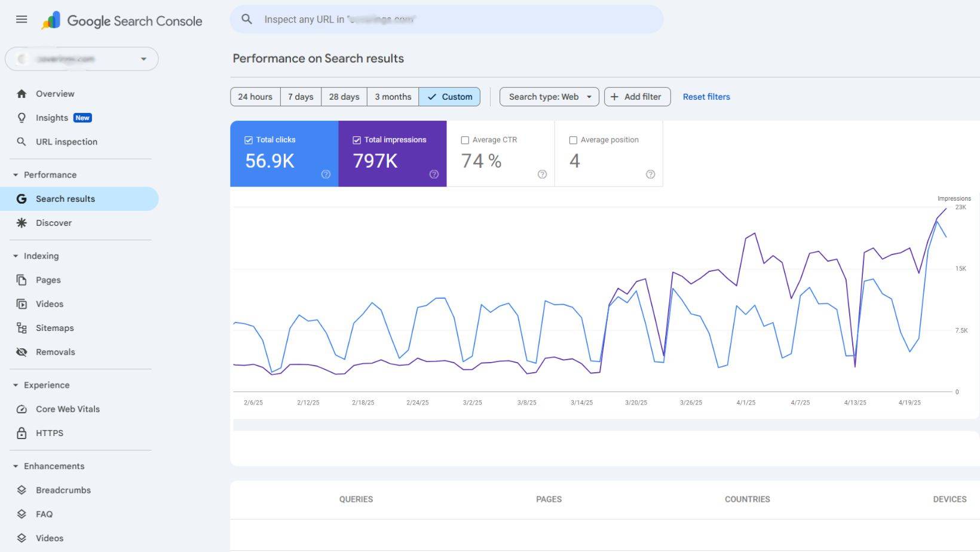Open Insights via the lightbulb icon

(22, 118)
